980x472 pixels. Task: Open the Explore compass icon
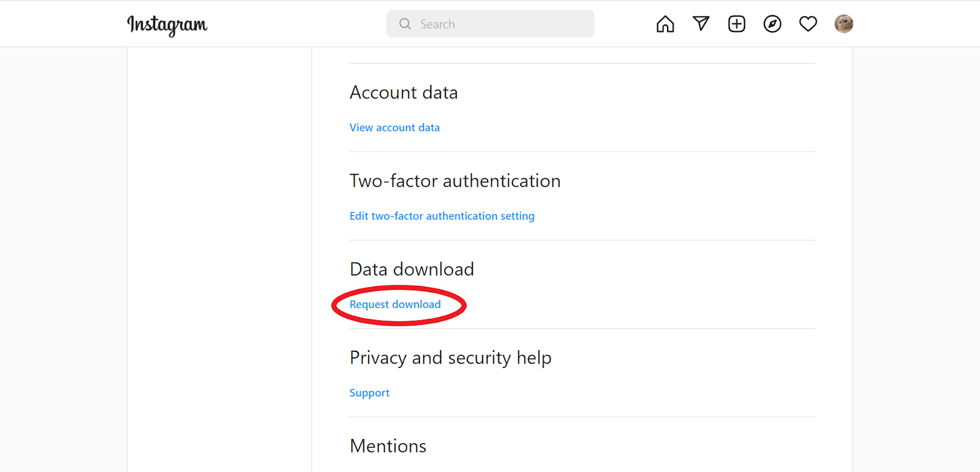[772, 24]
